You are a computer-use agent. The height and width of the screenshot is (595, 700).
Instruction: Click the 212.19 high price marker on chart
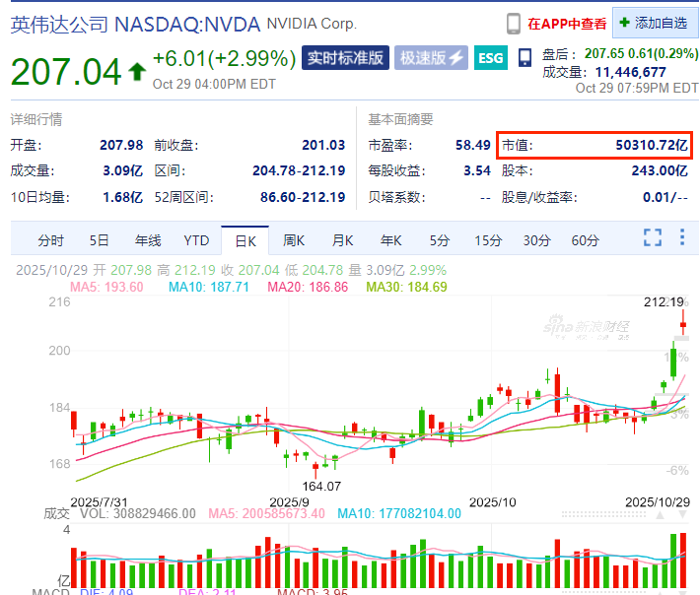point(664,301)
